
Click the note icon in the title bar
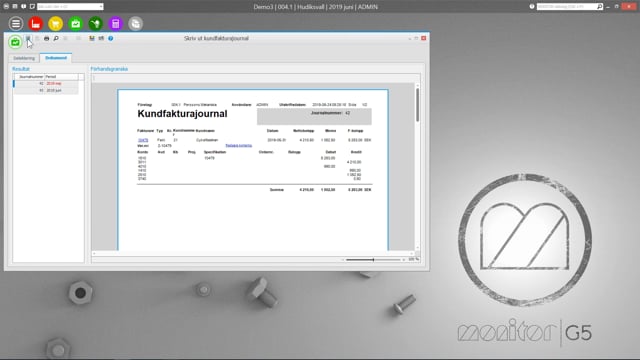[32, 7]
